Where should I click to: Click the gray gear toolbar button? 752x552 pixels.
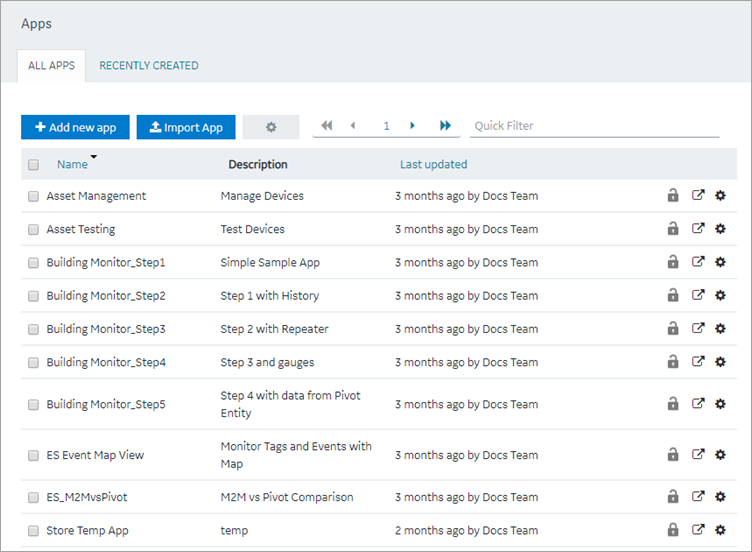(x=271, y=127)
